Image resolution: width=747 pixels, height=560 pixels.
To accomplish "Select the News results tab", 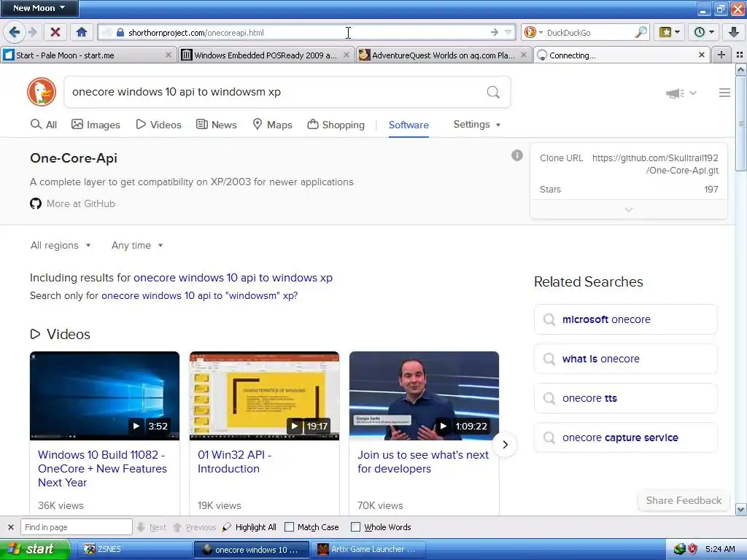I will click(x=217, y=125).
